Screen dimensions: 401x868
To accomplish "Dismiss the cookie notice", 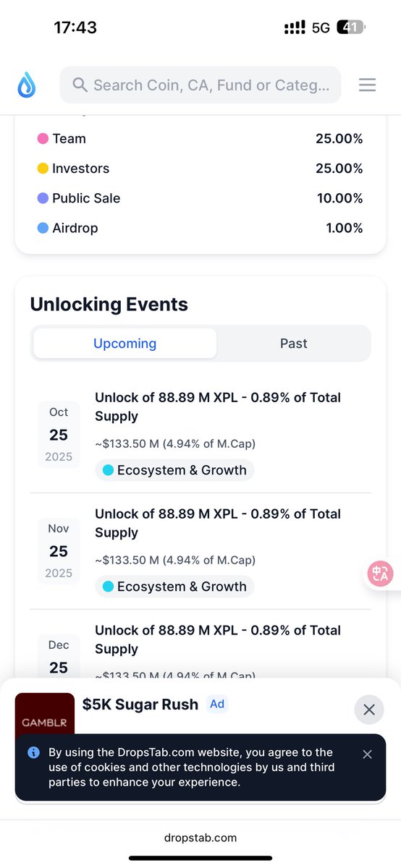I will [x=367, y=754].
